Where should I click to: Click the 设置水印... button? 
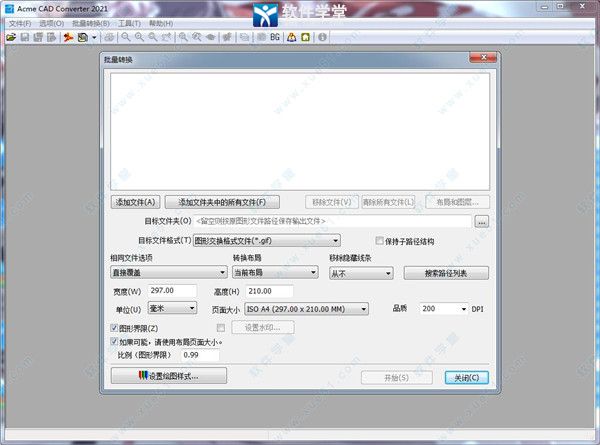(263, 328)
